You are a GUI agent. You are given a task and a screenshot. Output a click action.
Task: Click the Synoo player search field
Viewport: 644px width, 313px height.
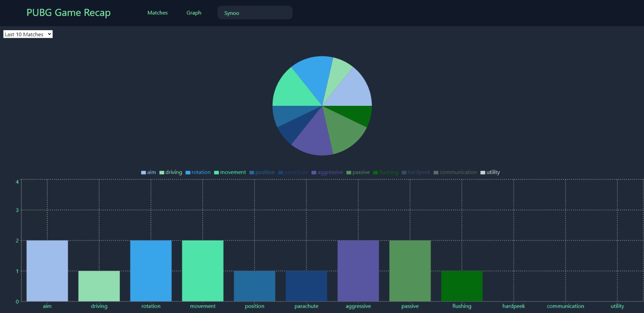(255, 13)
